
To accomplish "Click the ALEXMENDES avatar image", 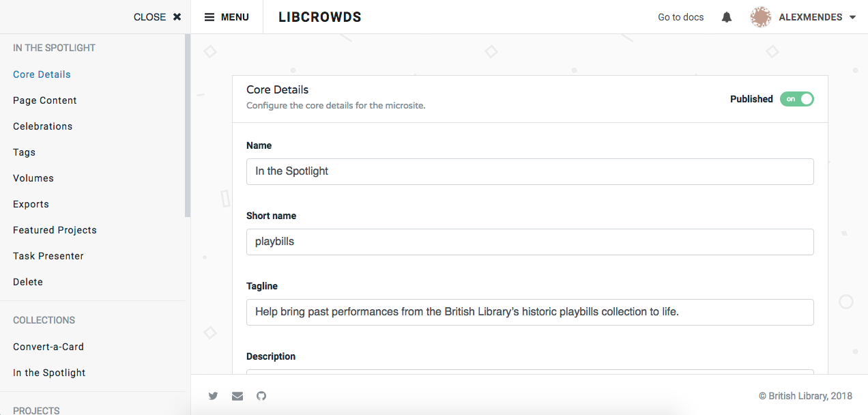I will click(x=760, y=16).
